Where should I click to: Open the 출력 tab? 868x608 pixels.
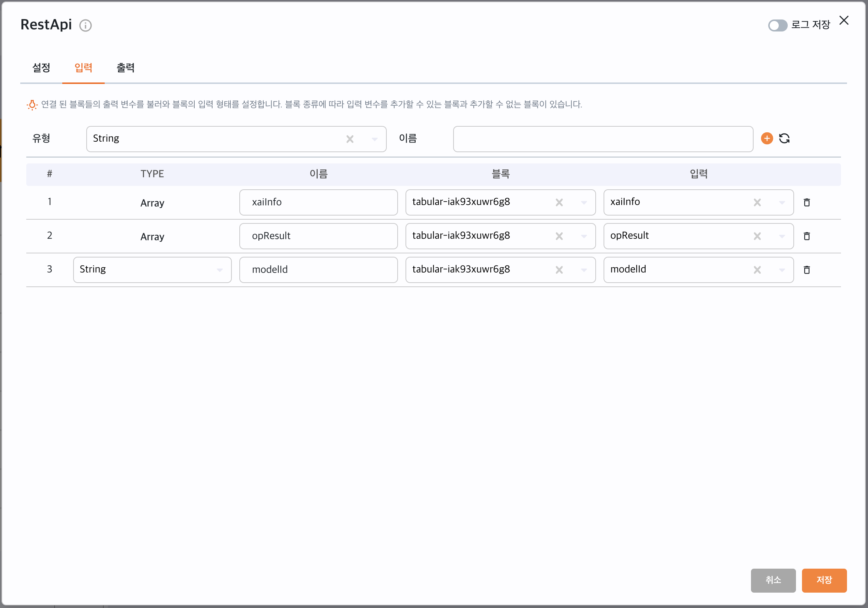coord(126,67)
